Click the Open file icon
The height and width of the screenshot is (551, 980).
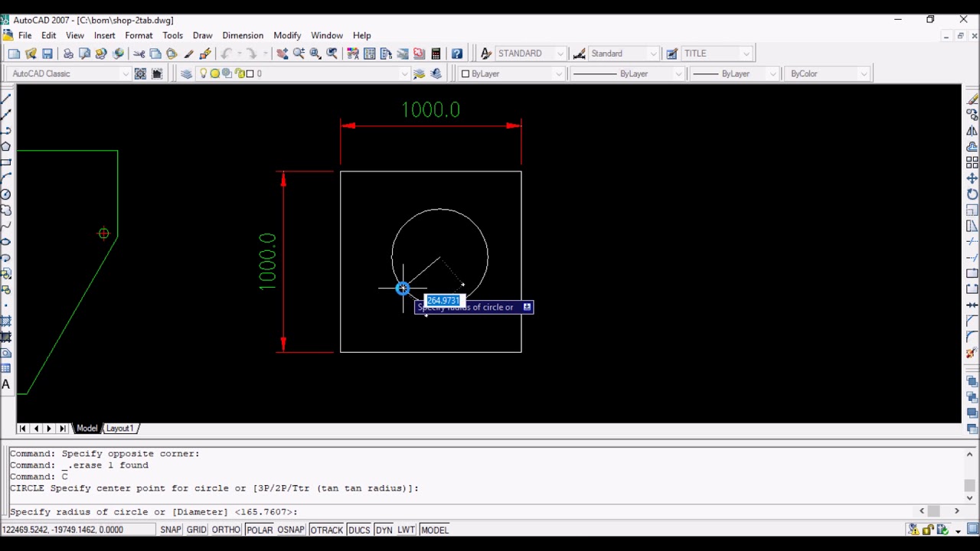click(x=31, y=54)
